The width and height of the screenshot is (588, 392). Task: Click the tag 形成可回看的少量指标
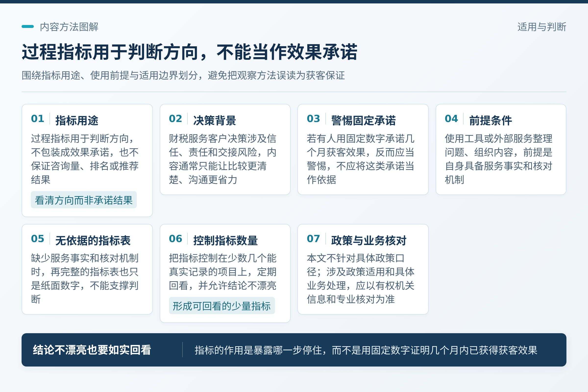tap(222, 306)
